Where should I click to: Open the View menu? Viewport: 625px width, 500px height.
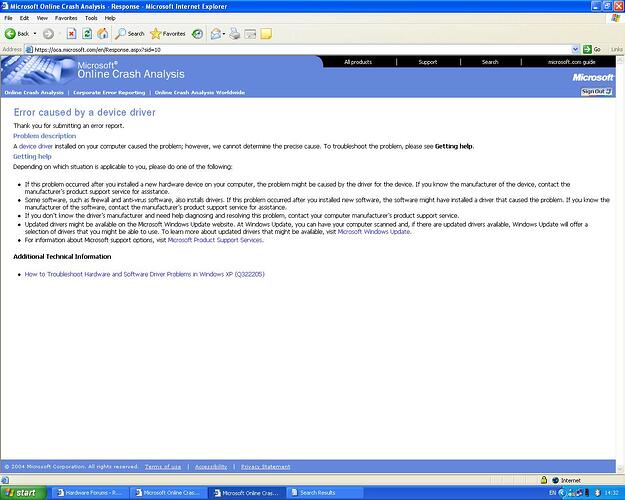click(42, 18)
